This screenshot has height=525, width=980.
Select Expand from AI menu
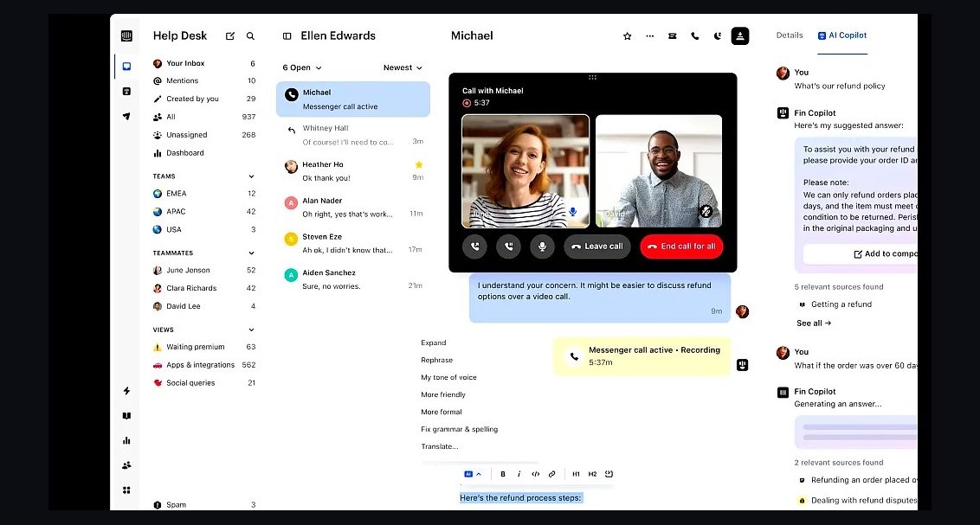point(433,343)
